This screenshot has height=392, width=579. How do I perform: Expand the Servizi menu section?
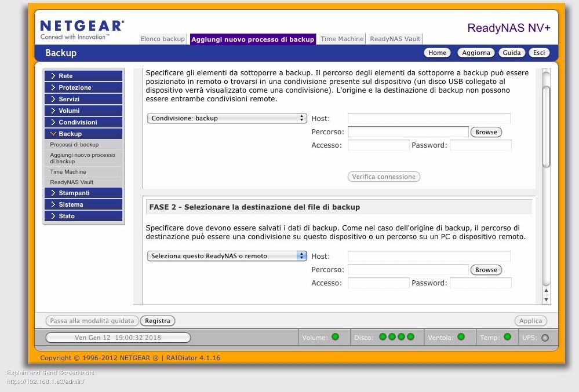tap(83, 99)
